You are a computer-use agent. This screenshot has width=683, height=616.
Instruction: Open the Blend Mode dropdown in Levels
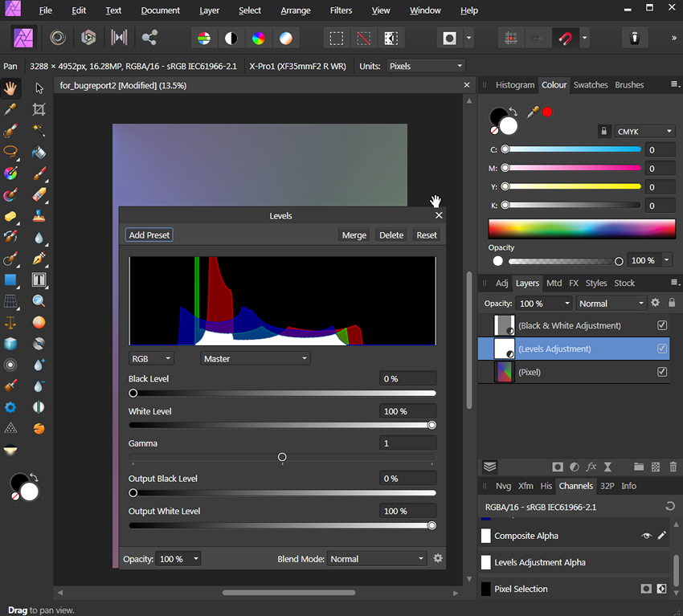[x=377, y=558]
